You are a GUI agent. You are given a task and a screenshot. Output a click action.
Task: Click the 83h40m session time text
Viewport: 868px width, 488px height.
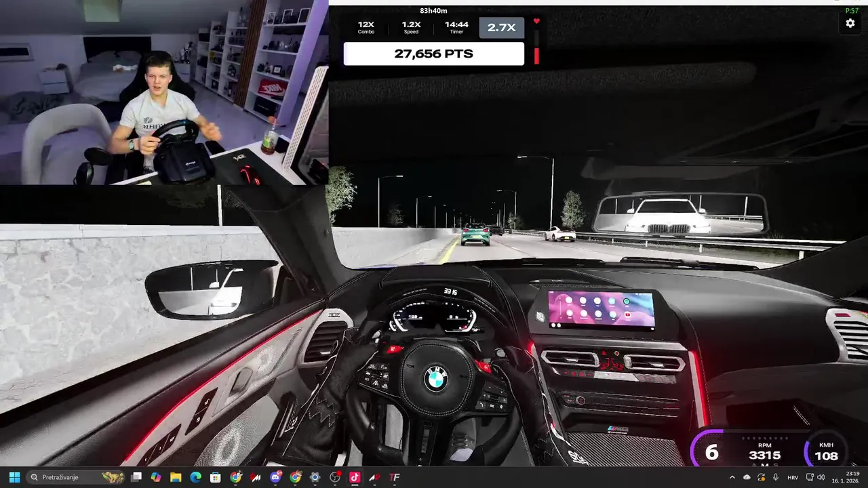pyautogui.click(x=433, y=10)
